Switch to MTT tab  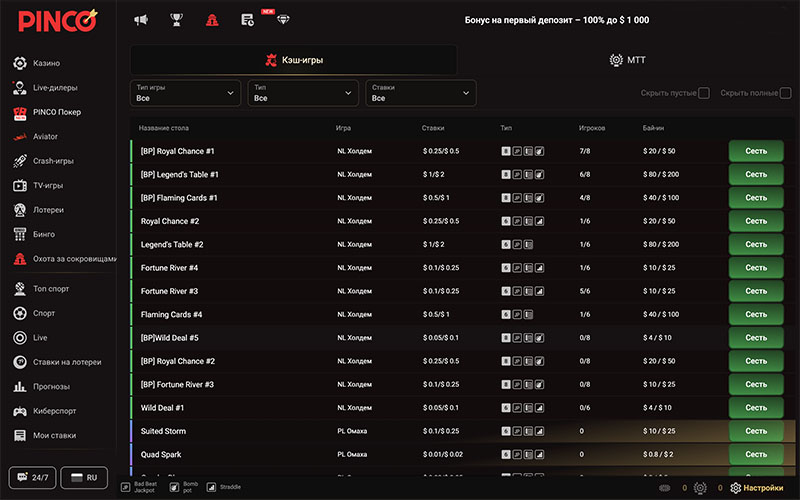click(628, 60)
